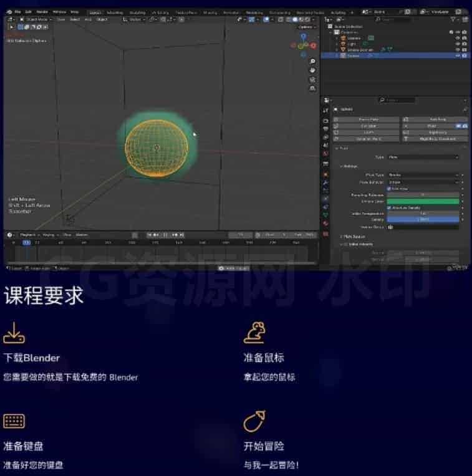The image size is (472, 476).
Task: Enable Cloth physics button
Action: [367, 132]
